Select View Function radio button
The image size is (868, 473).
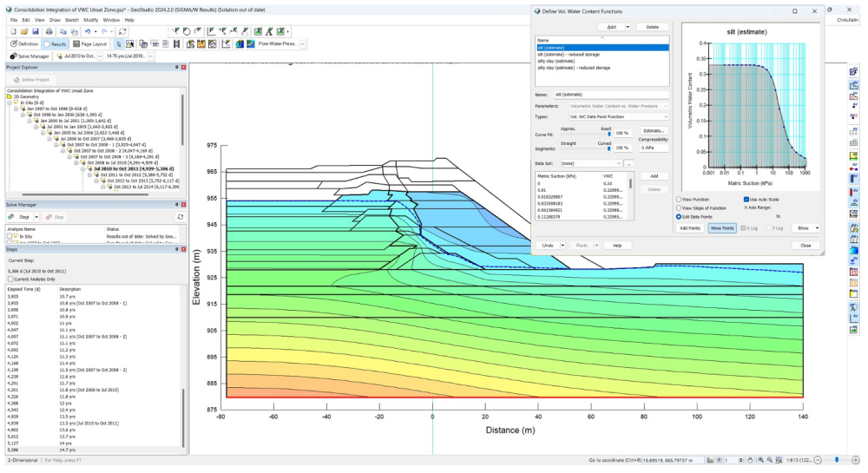pyautogui.click(x=679, y=199)
